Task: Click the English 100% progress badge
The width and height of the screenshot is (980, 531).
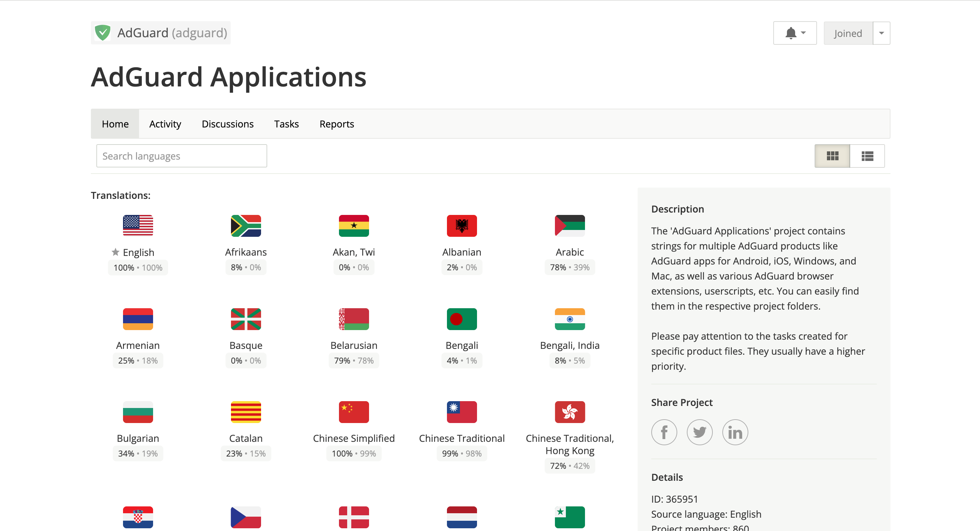Action: (x=138, y=268)
